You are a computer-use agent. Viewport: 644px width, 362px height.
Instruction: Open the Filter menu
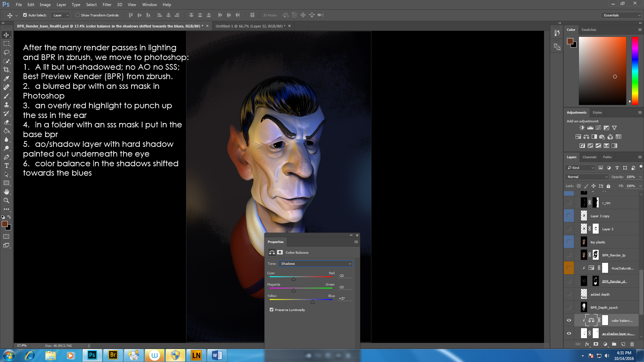tap(107, 5)
